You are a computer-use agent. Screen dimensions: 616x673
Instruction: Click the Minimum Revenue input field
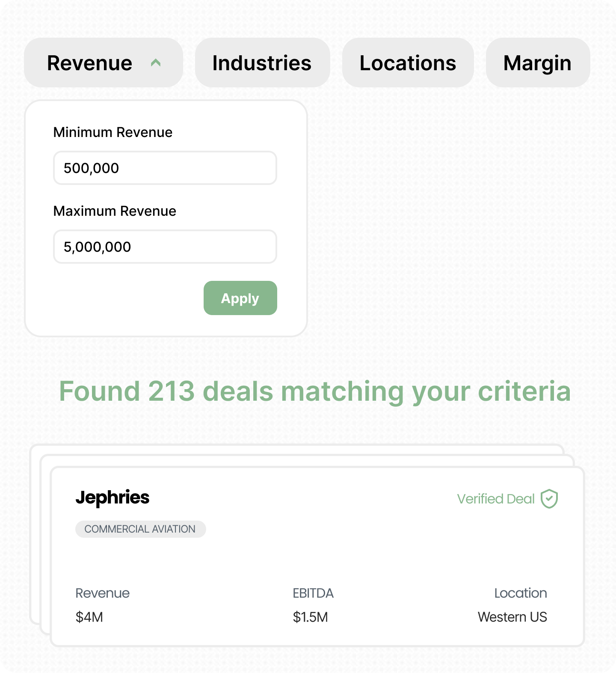pos(165,168)
